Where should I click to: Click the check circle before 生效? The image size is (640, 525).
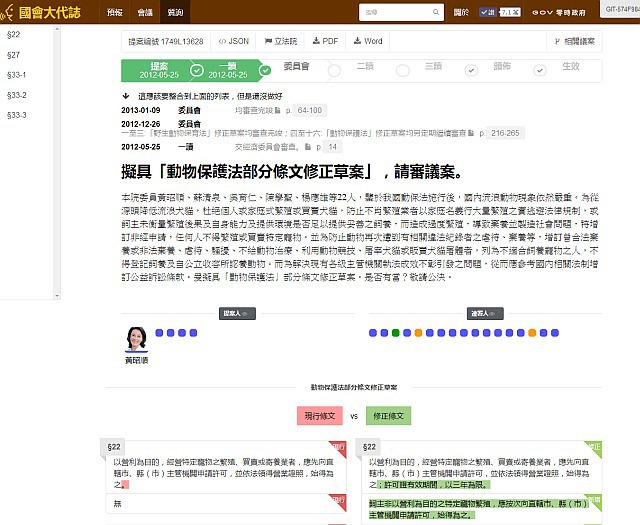tap(540, 71)
